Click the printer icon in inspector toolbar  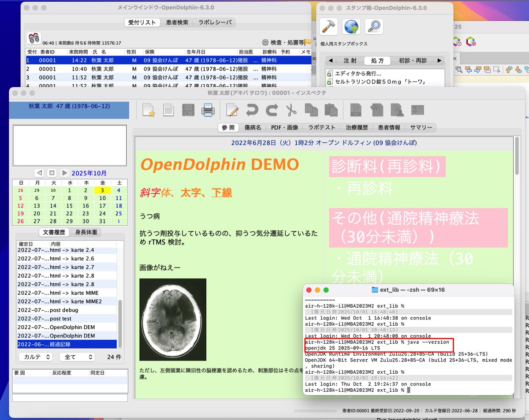coord(208,109)
